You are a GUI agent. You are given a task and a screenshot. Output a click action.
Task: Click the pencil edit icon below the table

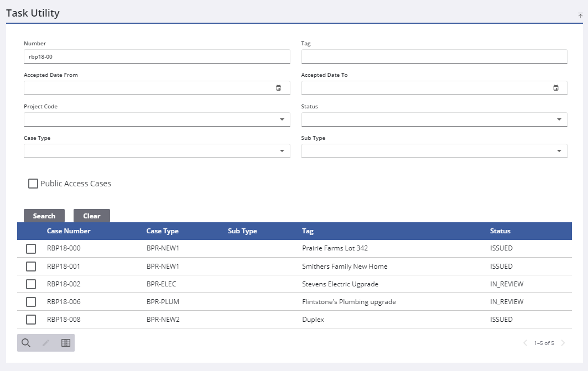pyautogui.click(x=46, y=343)
